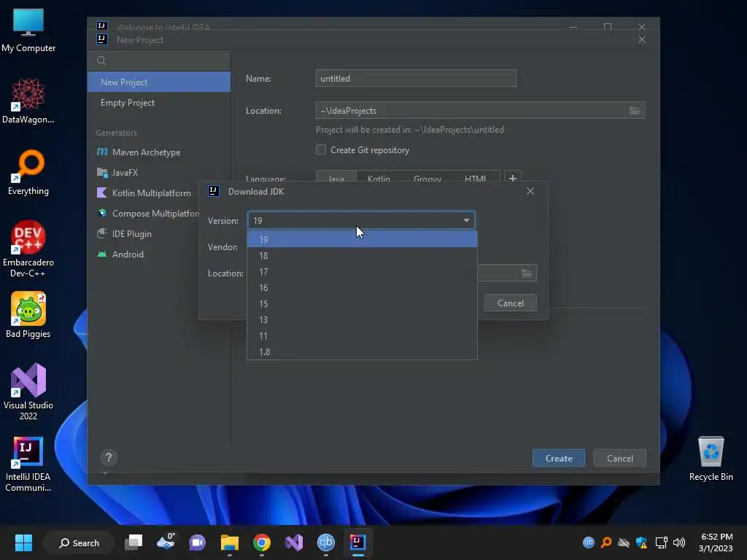Choose JavaFX generator
The image size is (747, 560).
click(159, 173)
